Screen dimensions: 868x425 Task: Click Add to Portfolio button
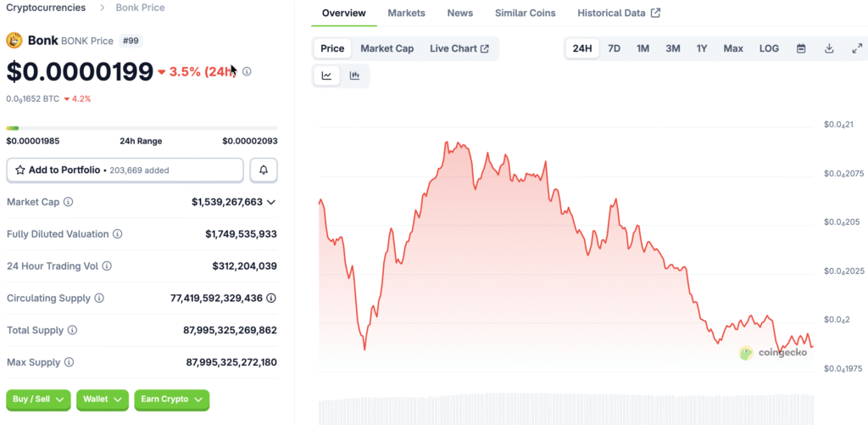click(x=125, y=170)
